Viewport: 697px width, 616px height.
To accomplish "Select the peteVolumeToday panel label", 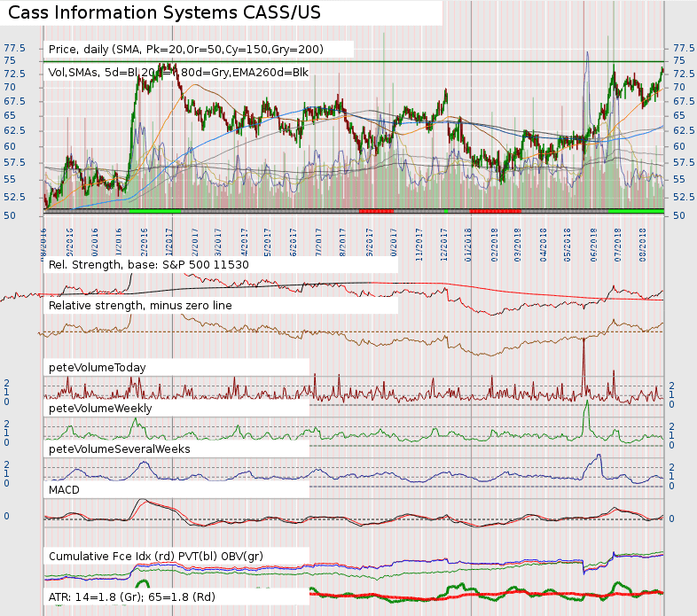I will pos(98,367).
